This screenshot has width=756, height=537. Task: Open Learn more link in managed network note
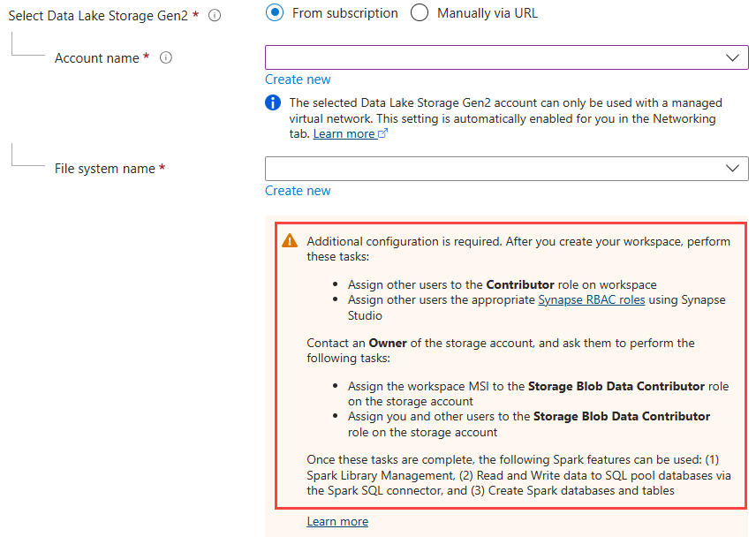[x=344, y=134]
